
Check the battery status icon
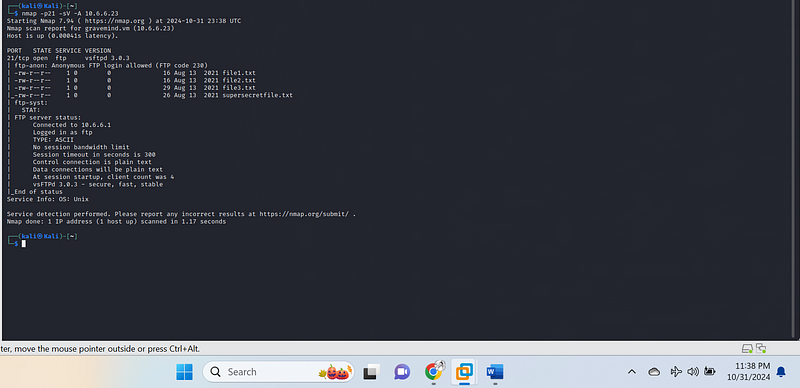pos(710,372)
